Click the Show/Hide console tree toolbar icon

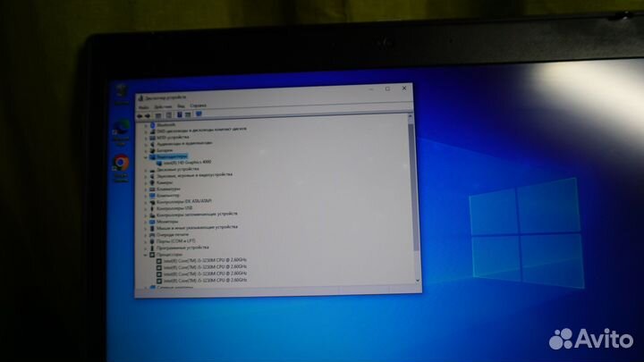click(x=158, y=115)
